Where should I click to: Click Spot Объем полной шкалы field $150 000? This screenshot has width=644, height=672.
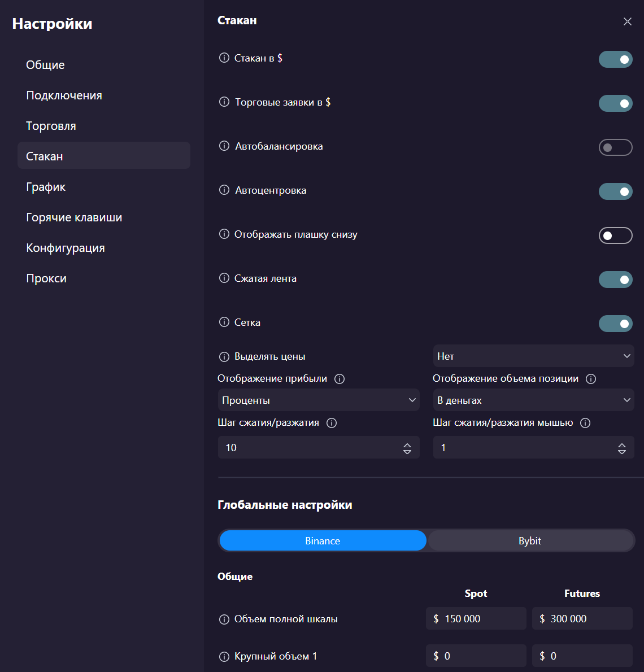(x=476, y=618)
